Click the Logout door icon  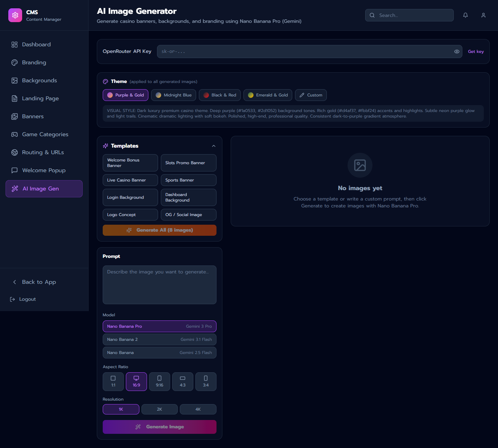coord(12,299)
